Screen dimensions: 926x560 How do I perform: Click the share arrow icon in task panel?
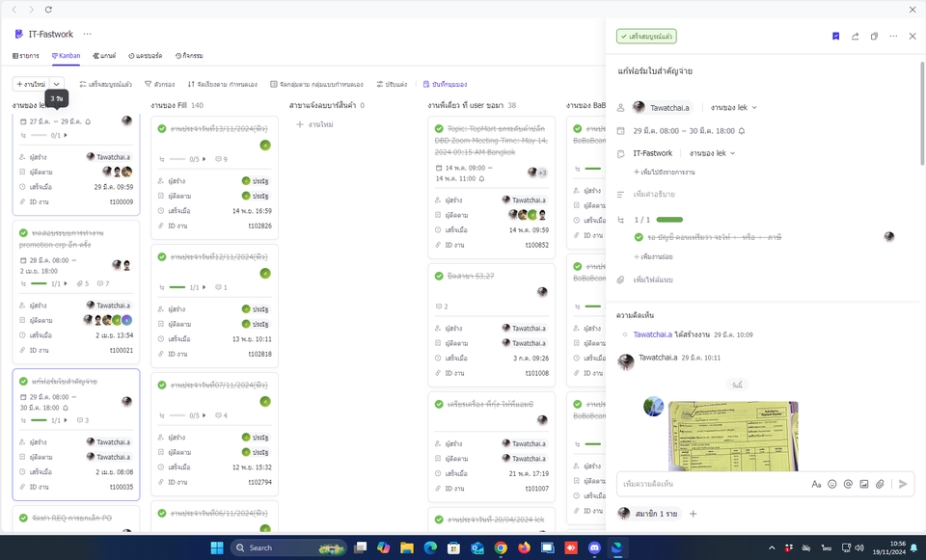tap(855, 36)
